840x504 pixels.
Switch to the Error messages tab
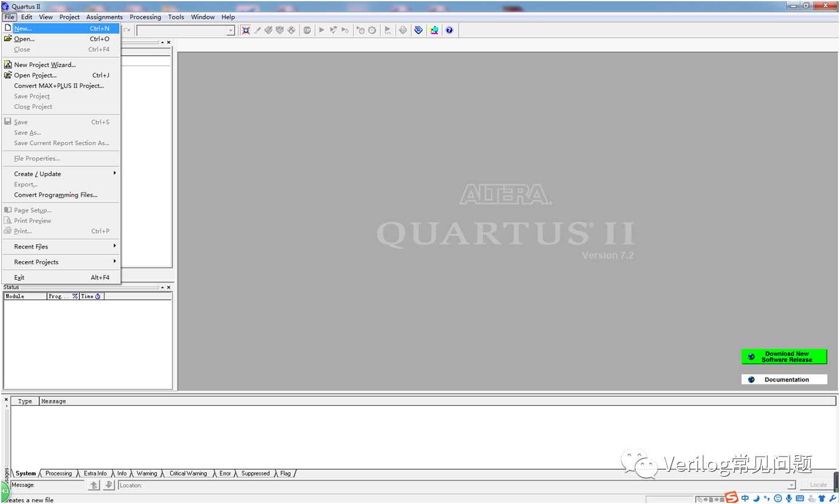coord(225,474)
